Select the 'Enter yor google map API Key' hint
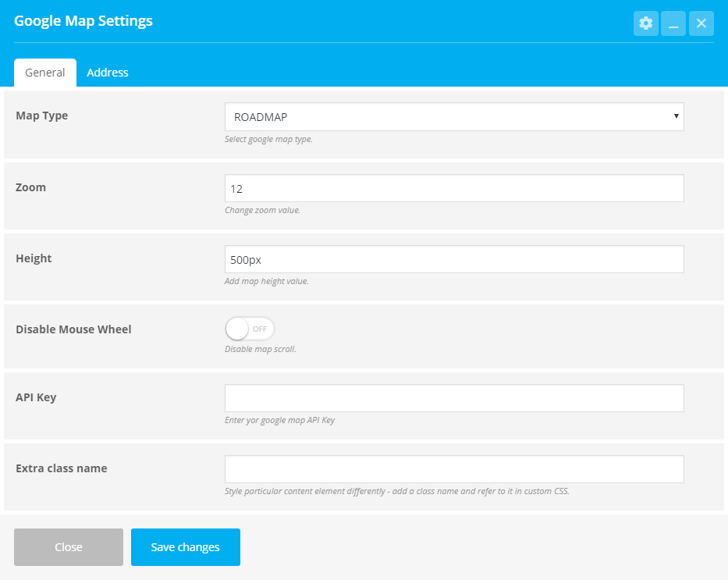Image resolution: width=728 pixels, height=580 pixels. point(279,420)
